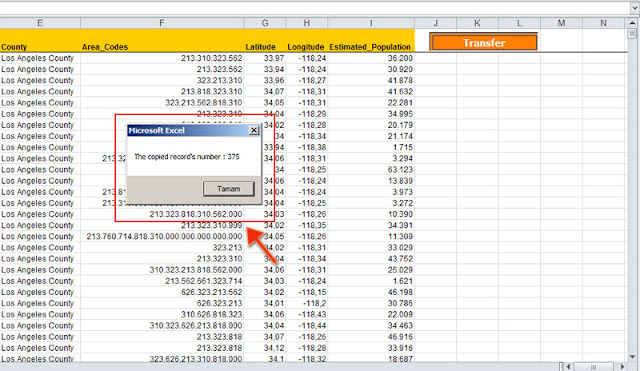This screenshot has width=640, height=371.
Task: Click the Longitude header cell
Action: tap(307, 40)
